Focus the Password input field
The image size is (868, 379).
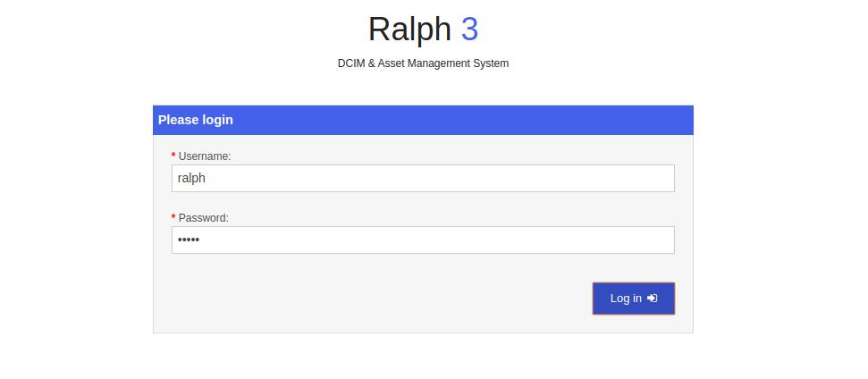(x=422, y=240)
